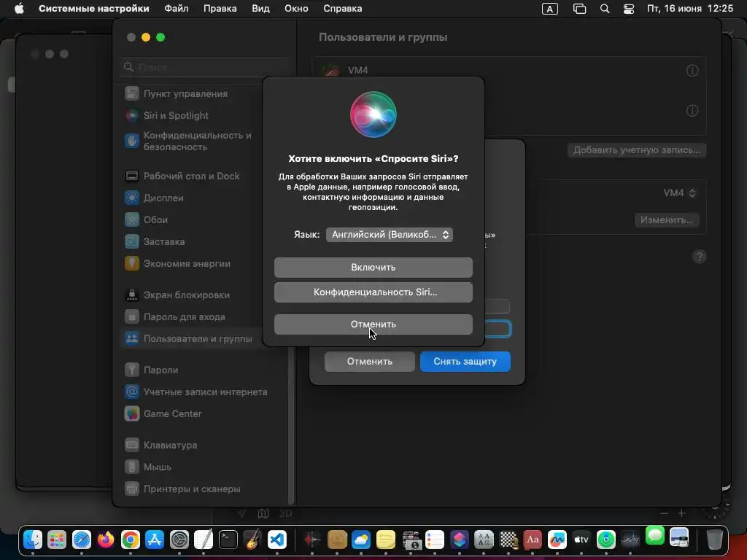Open Freeform from the Dock
Screen dimensions: 747x560
[x=557, y=540]
